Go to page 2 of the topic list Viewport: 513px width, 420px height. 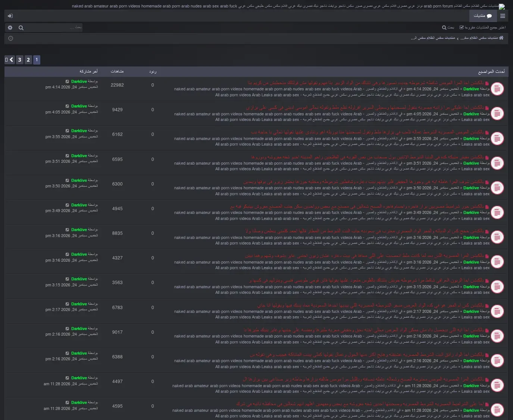coord(28,60)
